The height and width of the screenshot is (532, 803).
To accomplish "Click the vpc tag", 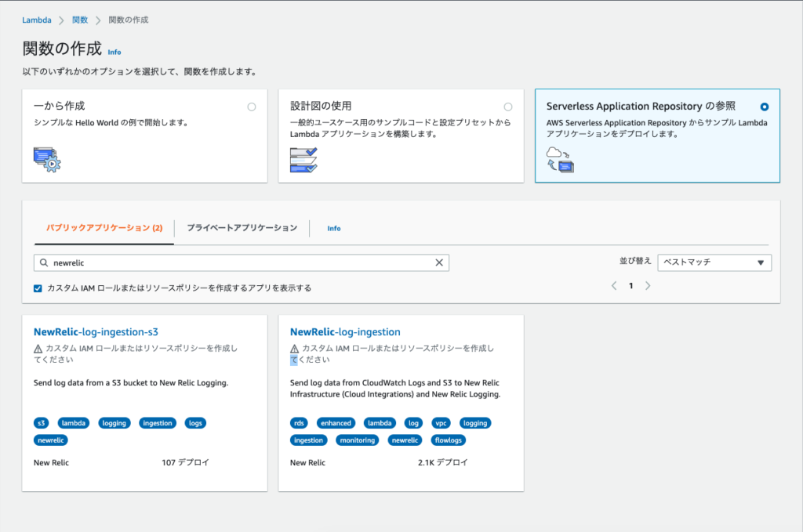I will pyautogui.click(x=441, y=423).
